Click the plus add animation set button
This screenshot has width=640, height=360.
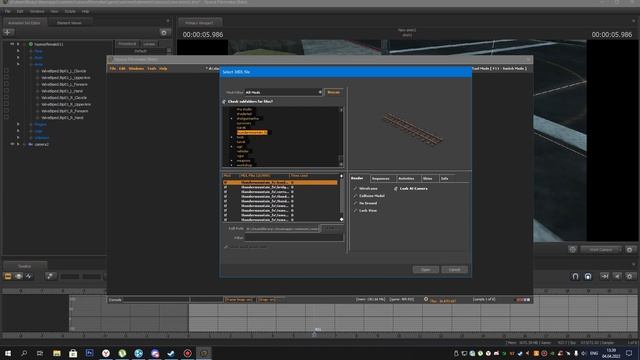point(8,32)
